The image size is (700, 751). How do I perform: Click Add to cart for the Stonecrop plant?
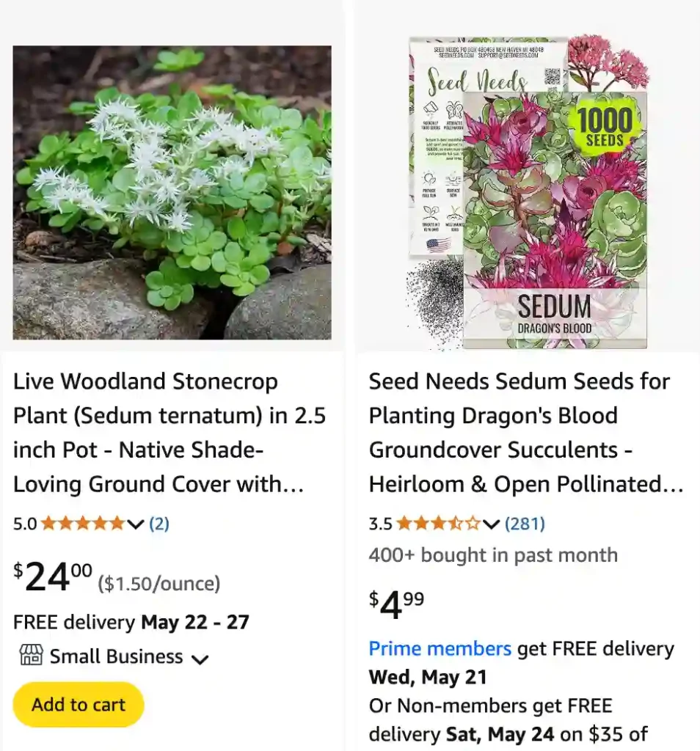pyautogui.click(x=78, y=704)
